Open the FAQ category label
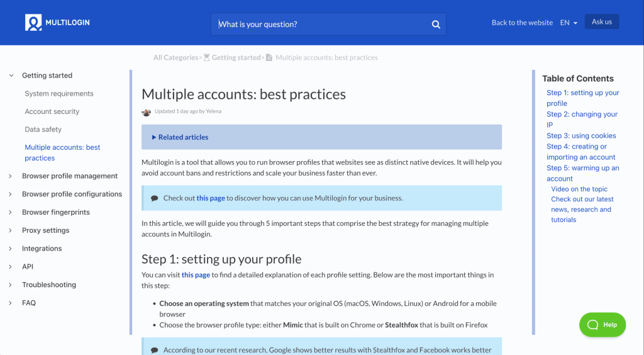Viewport: 644px width, 355px height. coord(29,303)
